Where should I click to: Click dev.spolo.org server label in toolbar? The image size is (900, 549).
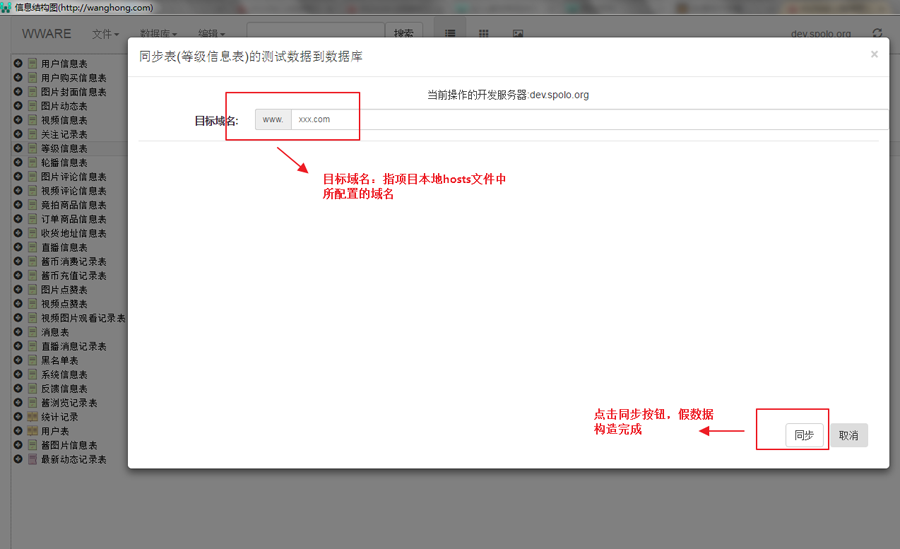pos(821,34)
